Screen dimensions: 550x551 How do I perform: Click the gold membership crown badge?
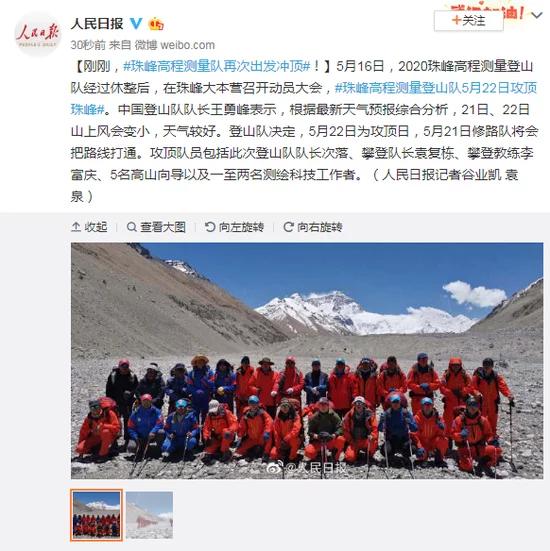click(156, 24)
